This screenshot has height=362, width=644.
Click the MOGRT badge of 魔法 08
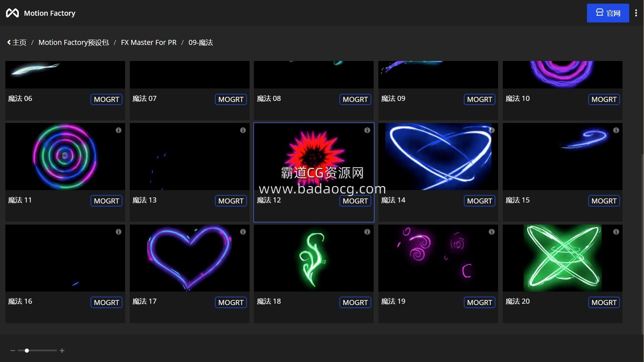click(355, 99)
